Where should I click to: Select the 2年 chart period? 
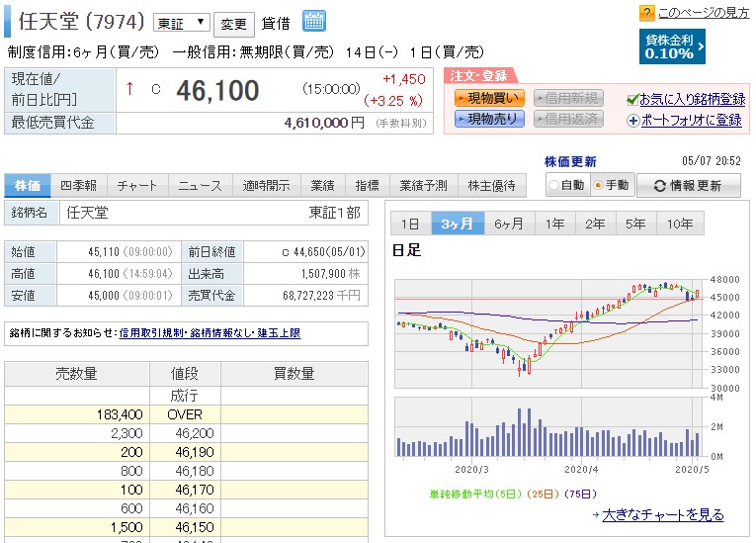(595, 224)
